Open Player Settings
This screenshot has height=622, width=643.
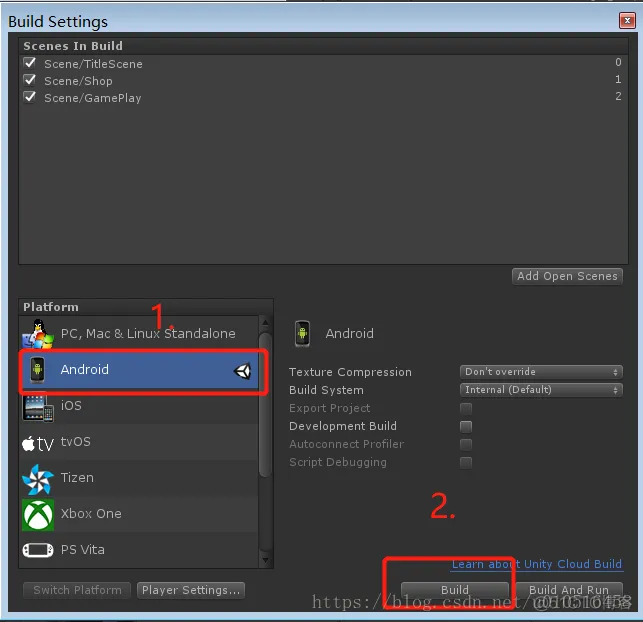point(191,590)
